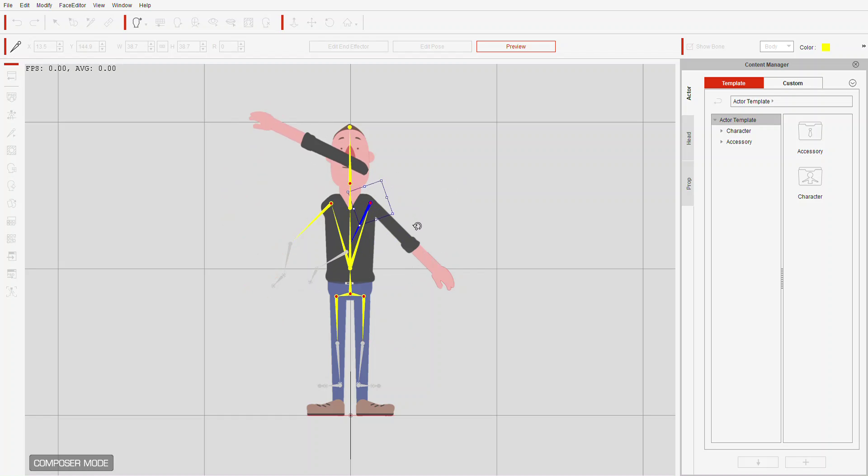This screenshot has height=476, width=868.
Task: Open the Window menu
Action: click(122, 5)
